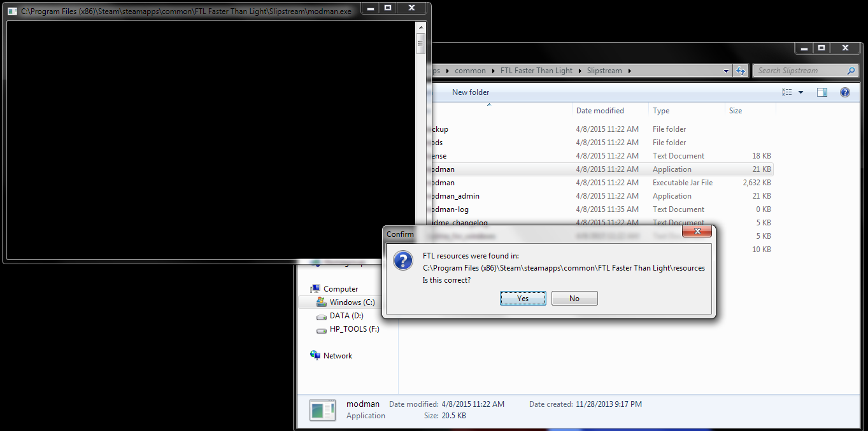This screenshot has height=431, width=868.
Task: Click the question mark icon in Confirm dialog
Action: pyautogui.click(x=403, y=260)
